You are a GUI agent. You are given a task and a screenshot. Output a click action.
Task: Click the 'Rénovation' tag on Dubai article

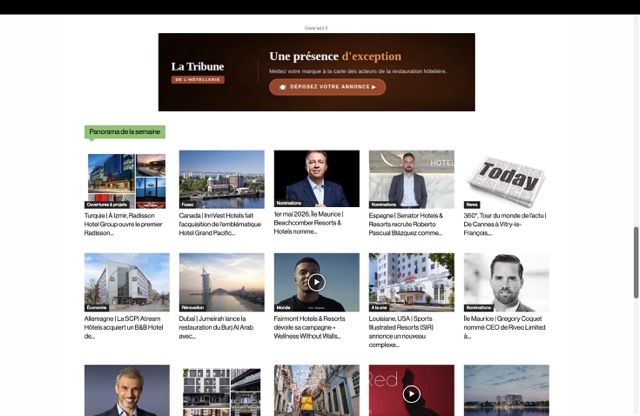click(x=193, y=307)
